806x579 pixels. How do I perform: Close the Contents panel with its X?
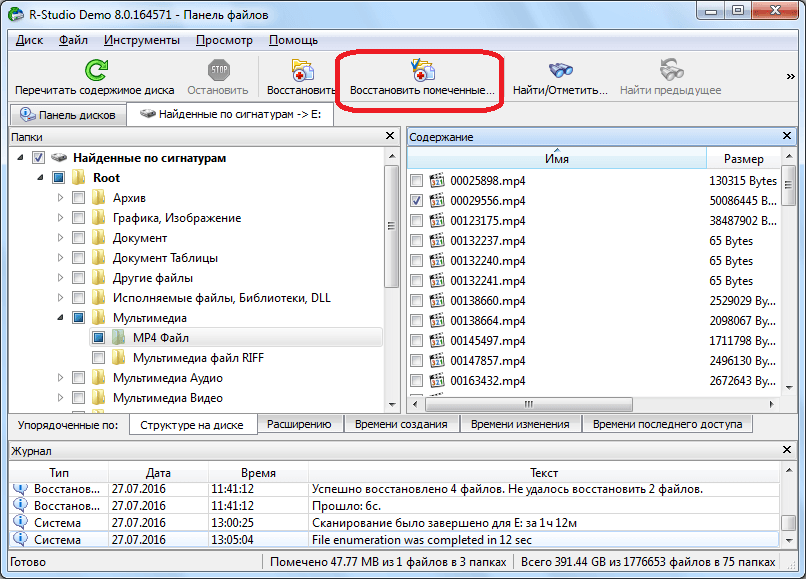pos(791,136)
